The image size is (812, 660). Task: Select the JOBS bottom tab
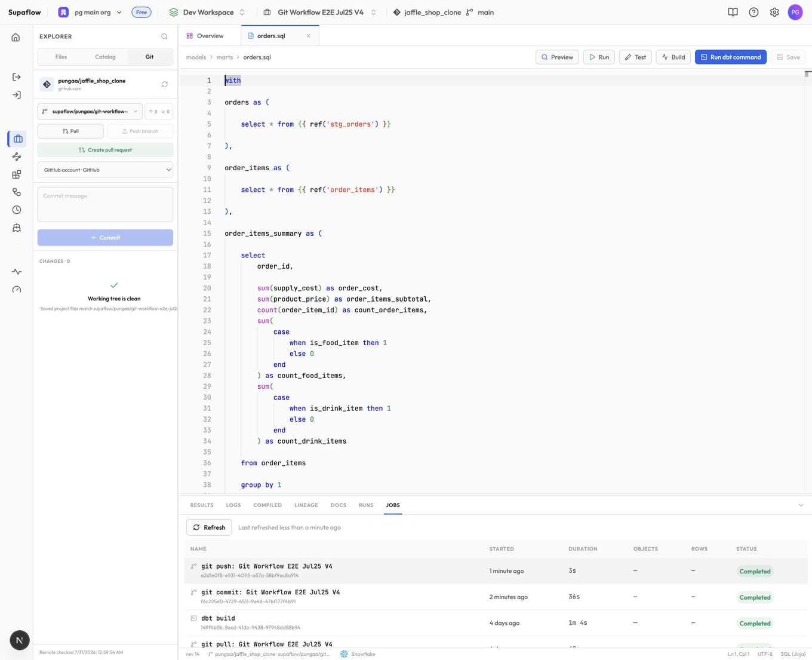(393, 505)
